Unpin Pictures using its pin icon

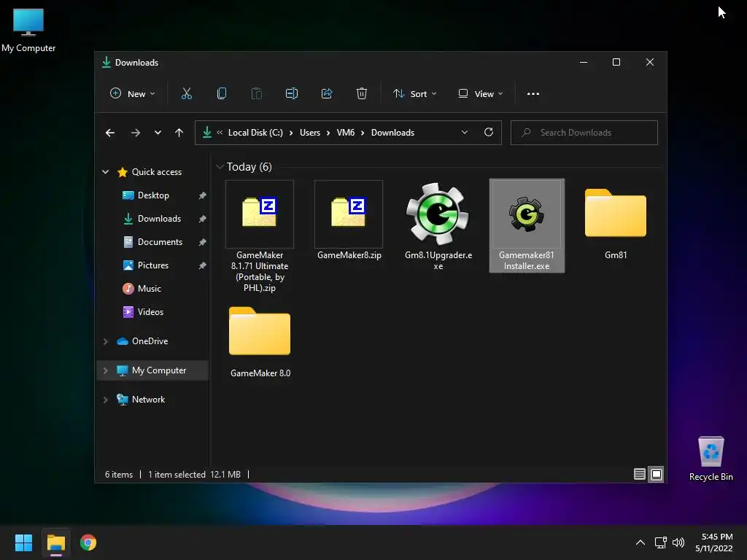[x=203, y=265]
